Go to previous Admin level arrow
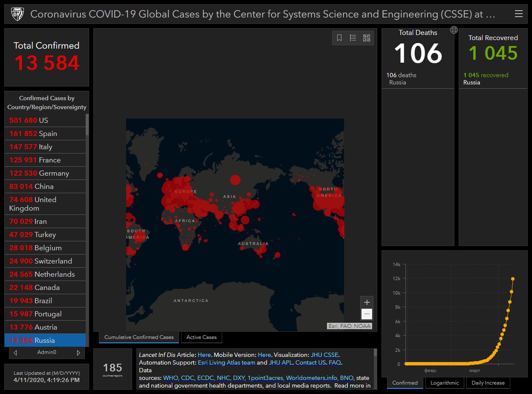The height and width of the screenshot is (394, 532). (x=15, y=353)
